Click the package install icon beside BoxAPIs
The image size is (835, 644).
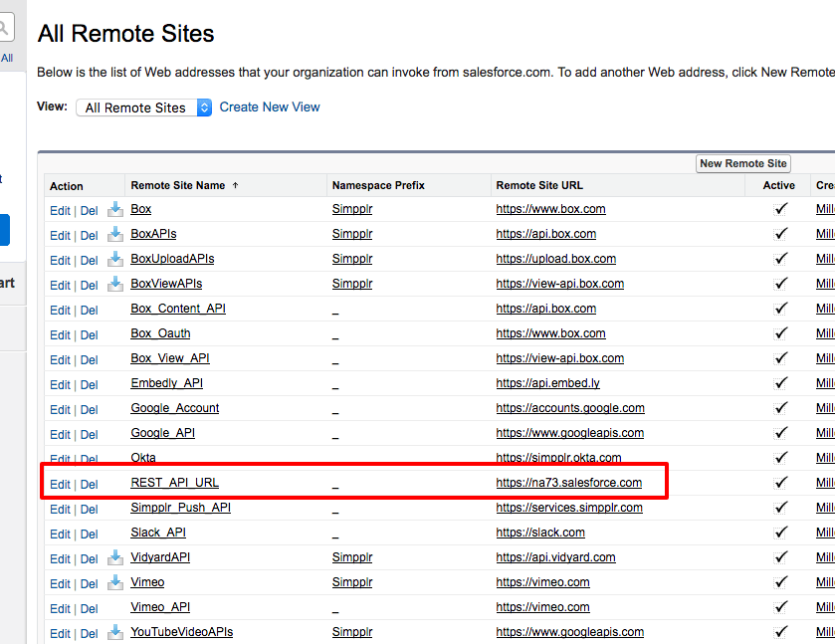tap(114, 233)
